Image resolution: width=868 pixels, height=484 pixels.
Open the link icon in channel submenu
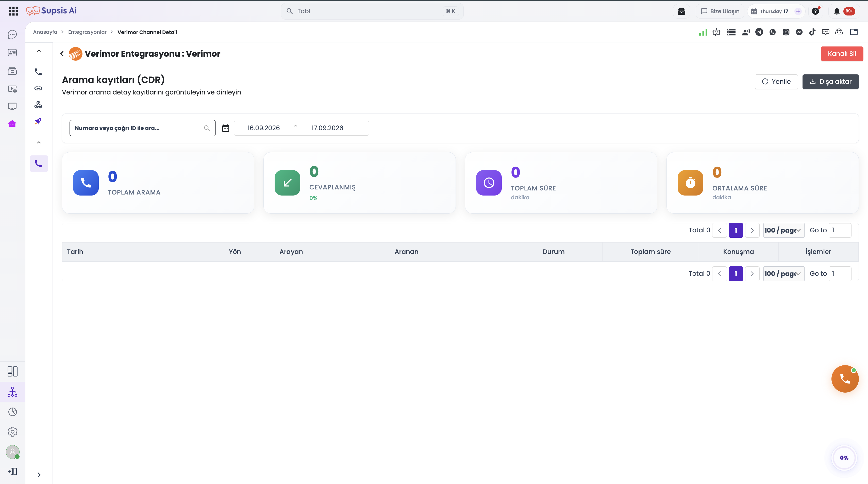(x=38, y=88)
